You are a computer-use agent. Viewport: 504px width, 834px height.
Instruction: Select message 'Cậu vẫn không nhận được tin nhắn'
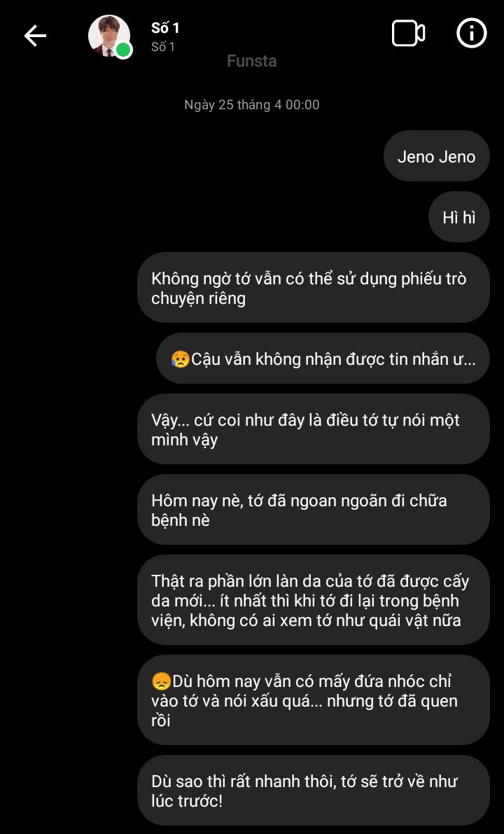click(x=323, y=359)
